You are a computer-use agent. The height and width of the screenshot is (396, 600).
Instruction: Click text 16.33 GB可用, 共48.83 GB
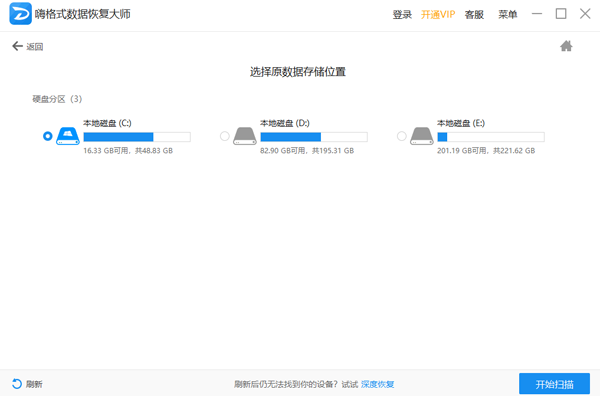(128, 151)
